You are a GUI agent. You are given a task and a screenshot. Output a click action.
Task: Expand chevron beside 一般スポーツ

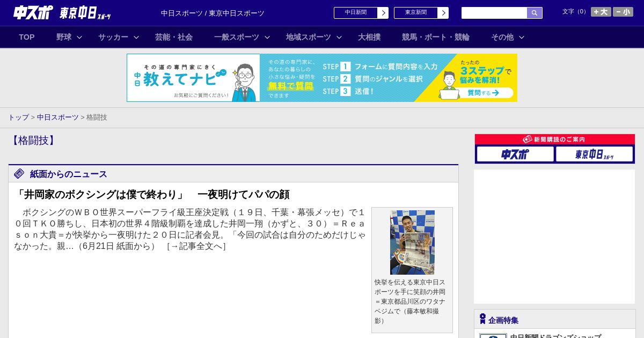(x=267, y=37)
